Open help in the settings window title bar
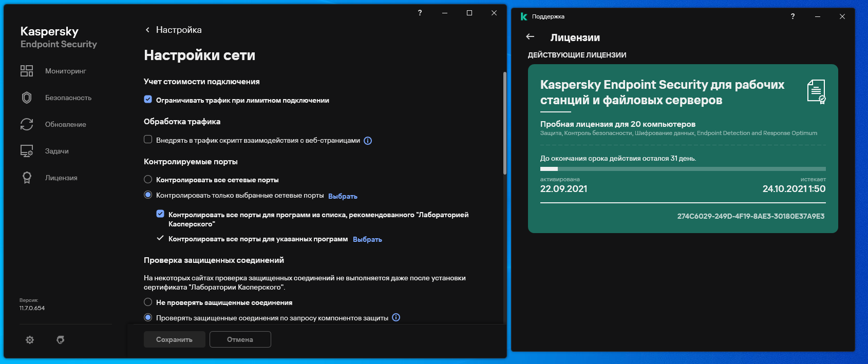The image size is (868, 364). (420, 13)
